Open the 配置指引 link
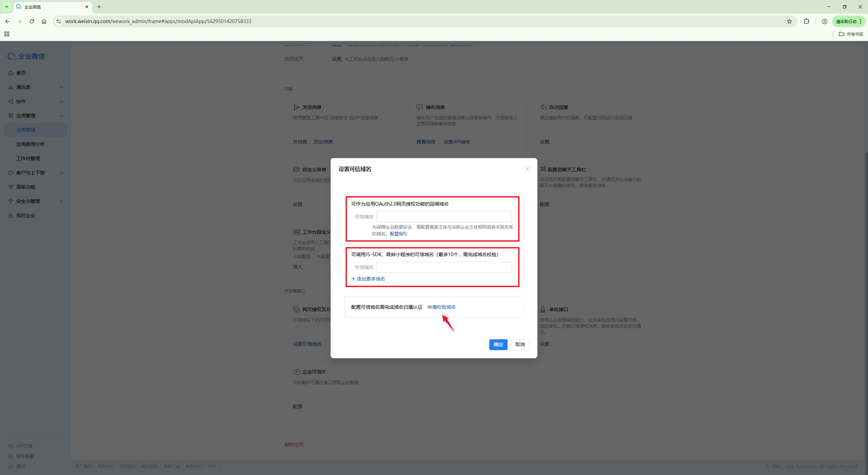This screenshot has height=475, width=868. pos(398,234)
